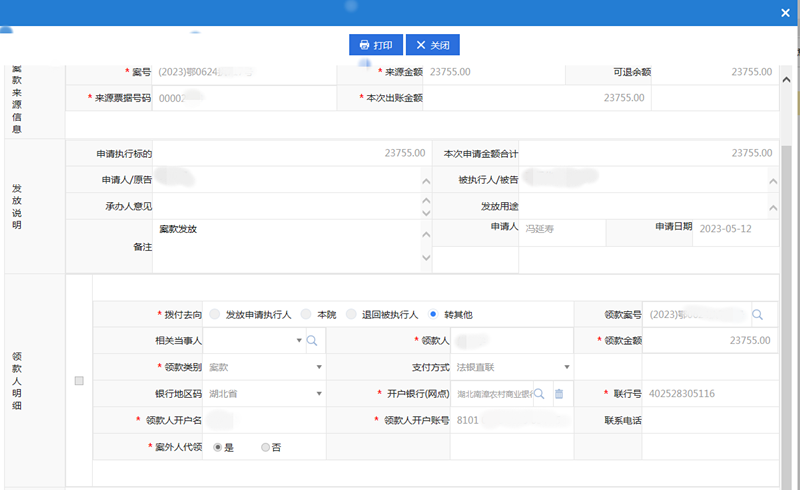Click the search icon in 开户银行(网点) field
The width and height of the screenshot is (800, 490).
point(539,394)
